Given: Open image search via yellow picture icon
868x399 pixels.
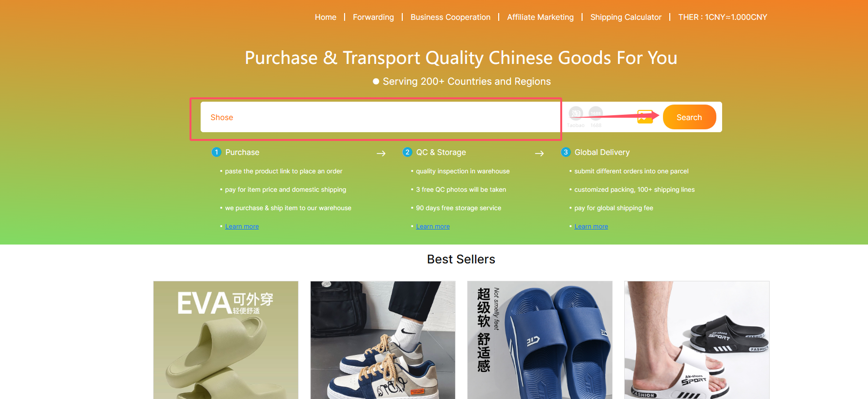Looking at the screenshot, I should [x=645, y=117].
